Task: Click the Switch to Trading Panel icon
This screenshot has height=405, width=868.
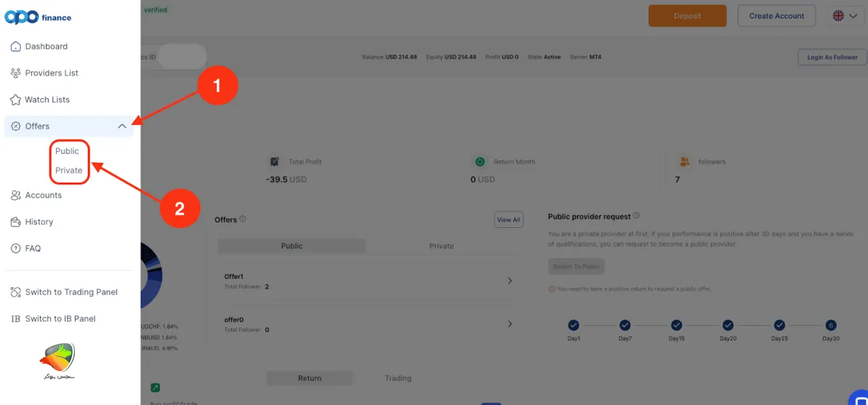Action: point(16,293)
